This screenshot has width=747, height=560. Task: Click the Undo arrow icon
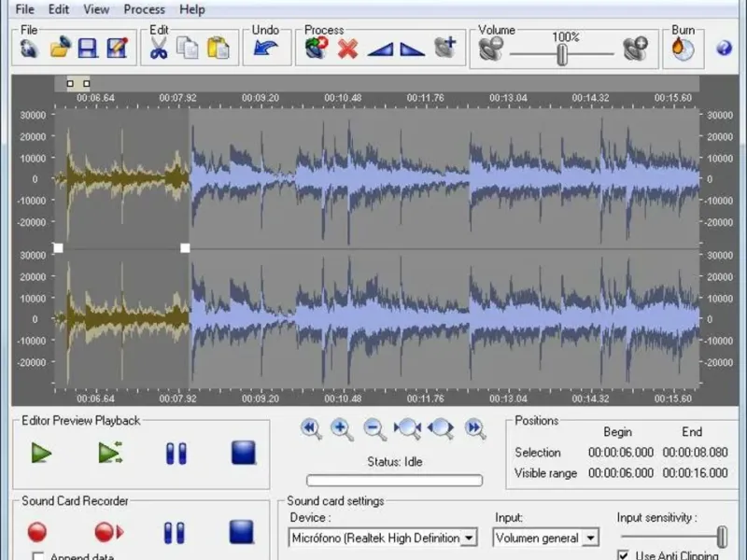266,49
